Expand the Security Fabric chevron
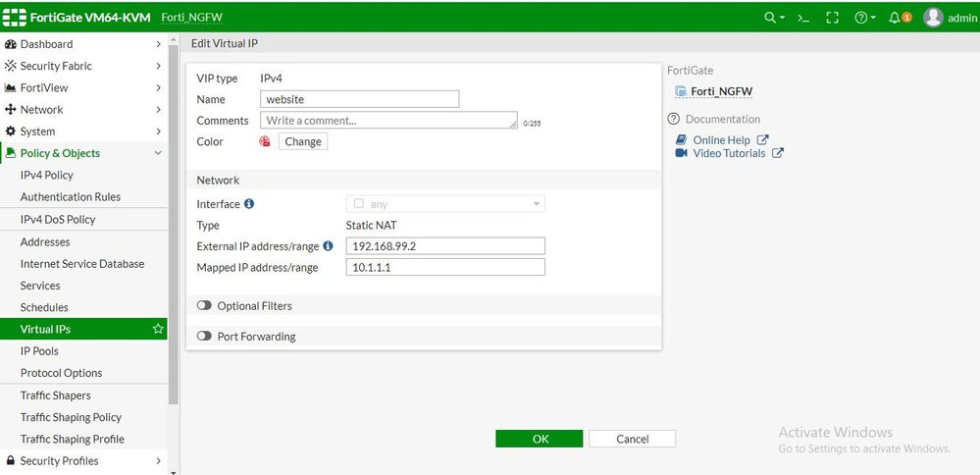This screenshot has height=475, width=980. 158,66
